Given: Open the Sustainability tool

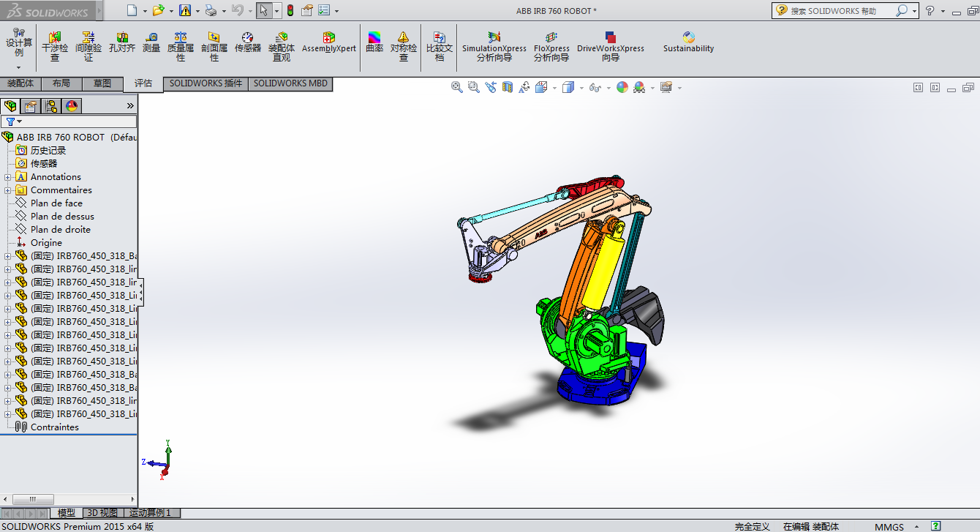Looking at the screenshot, I should tap(688, 42).
